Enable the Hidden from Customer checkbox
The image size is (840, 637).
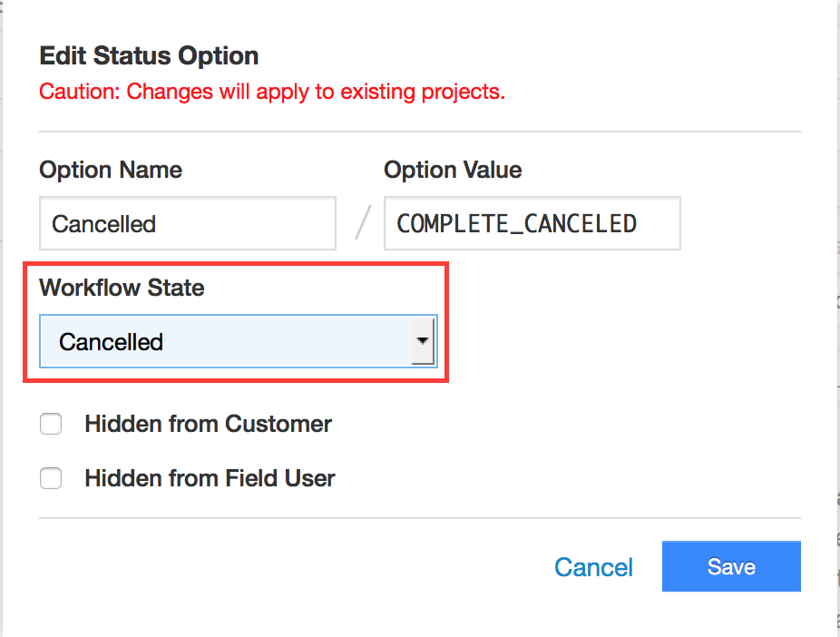(51, 424)
